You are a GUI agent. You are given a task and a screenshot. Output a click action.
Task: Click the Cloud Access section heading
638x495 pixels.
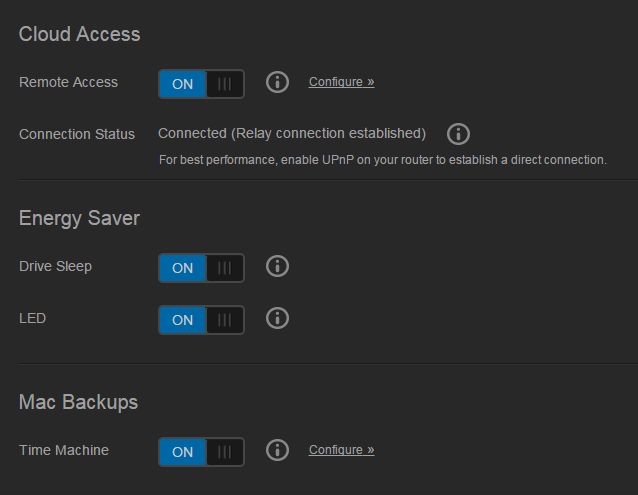click(80, 34)
